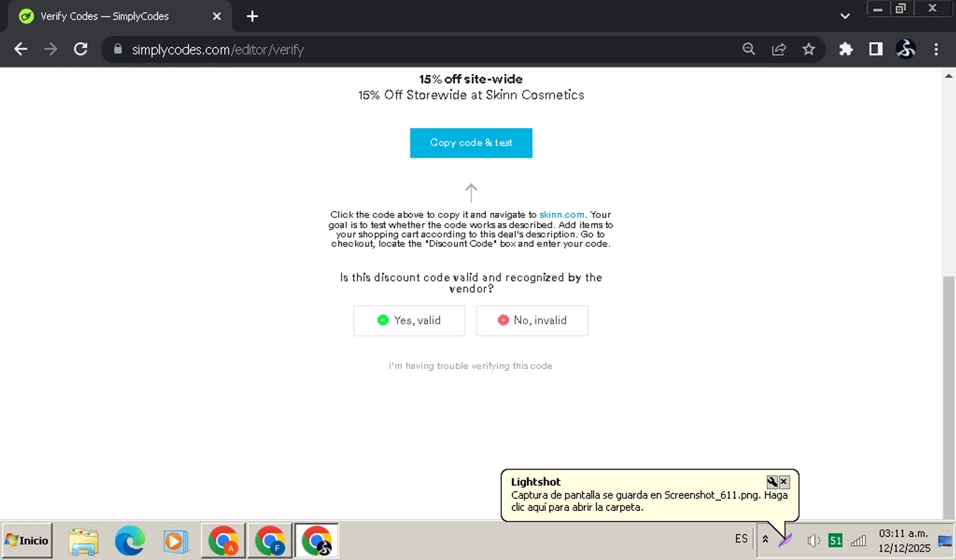Viewport: 956px width, 560px height.
Task: Choose No, invalid
Action: (532, 320)
